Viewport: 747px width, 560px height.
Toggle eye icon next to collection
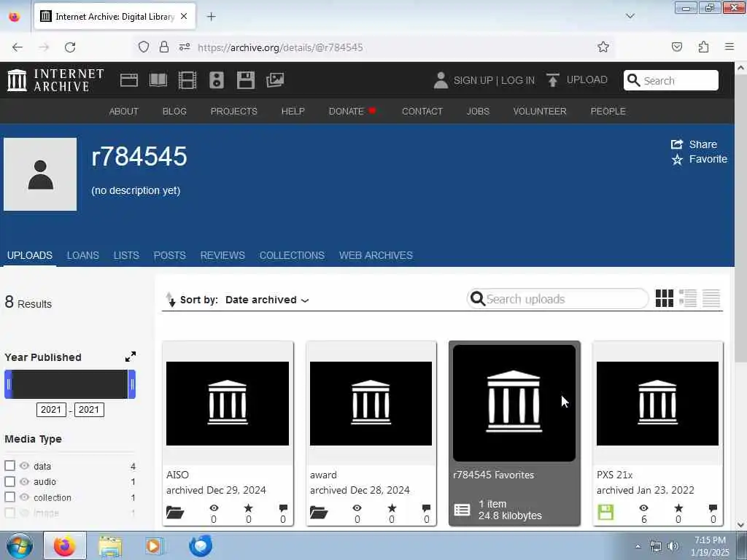24,497
